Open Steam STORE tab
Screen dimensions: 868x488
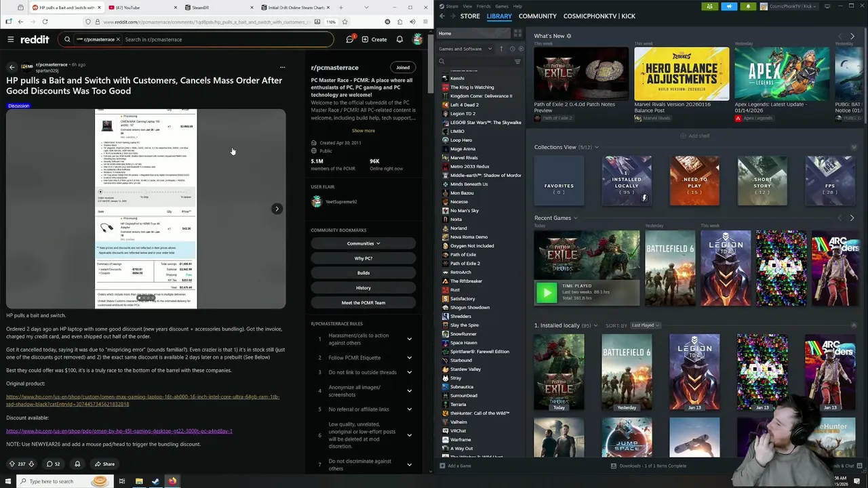470,16
